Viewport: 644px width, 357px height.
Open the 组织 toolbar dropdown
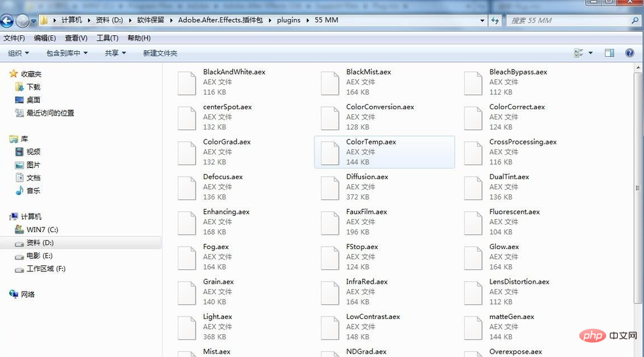[x=18, y=53]
